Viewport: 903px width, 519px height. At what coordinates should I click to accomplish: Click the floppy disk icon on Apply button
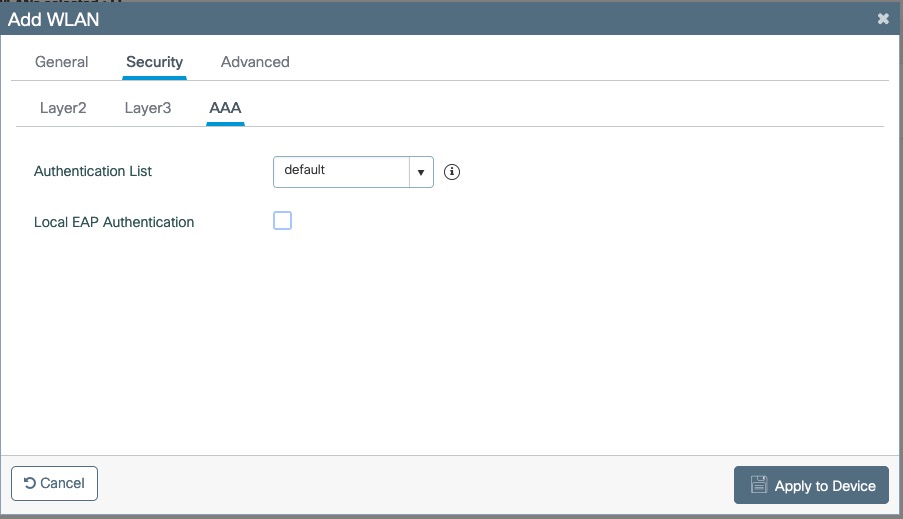tap(759, 485)
